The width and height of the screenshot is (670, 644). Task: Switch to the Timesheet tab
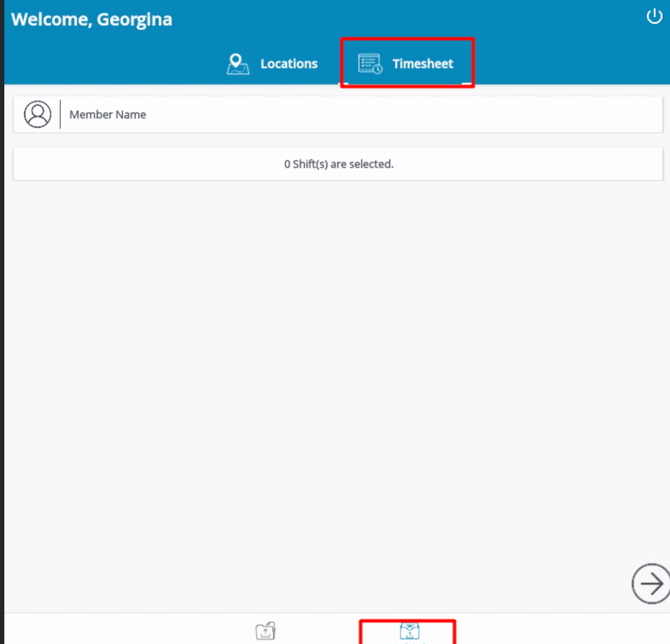point(406,64)
